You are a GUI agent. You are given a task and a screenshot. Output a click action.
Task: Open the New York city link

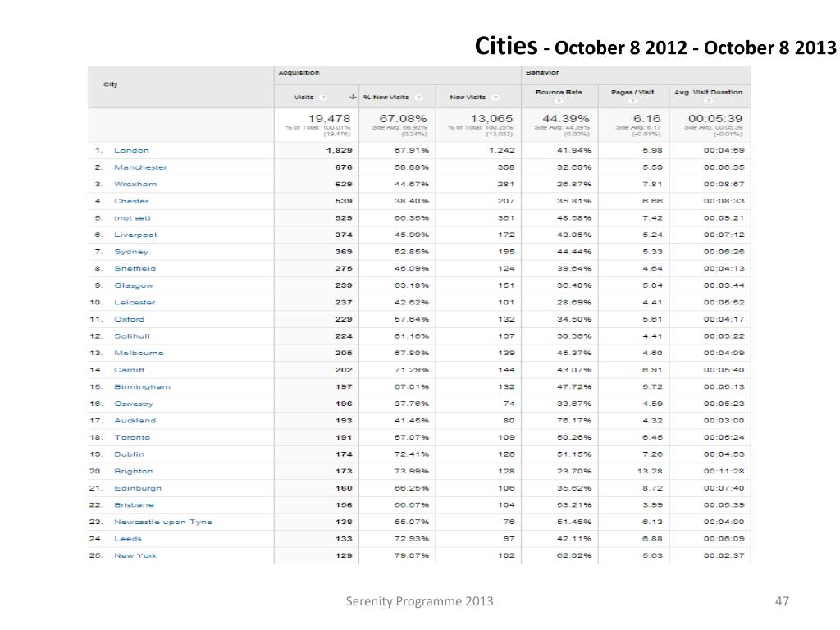tap(135, 555)
